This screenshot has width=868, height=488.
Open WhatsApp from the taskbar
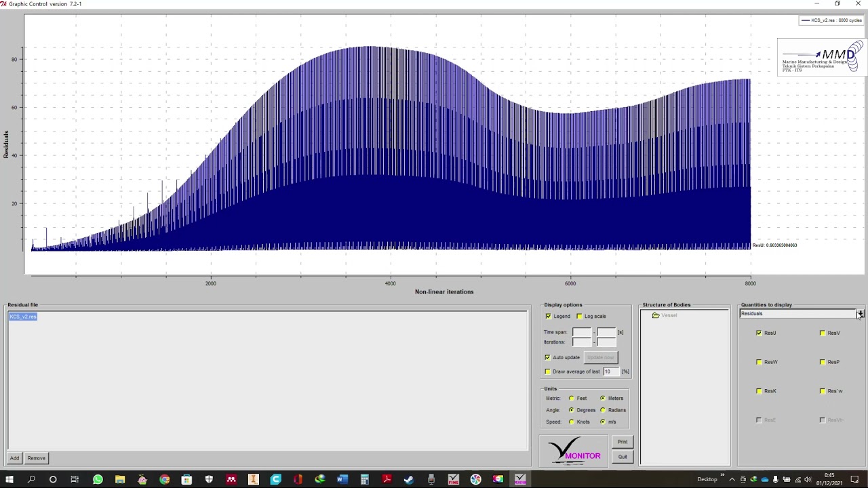tap(98, 480)
